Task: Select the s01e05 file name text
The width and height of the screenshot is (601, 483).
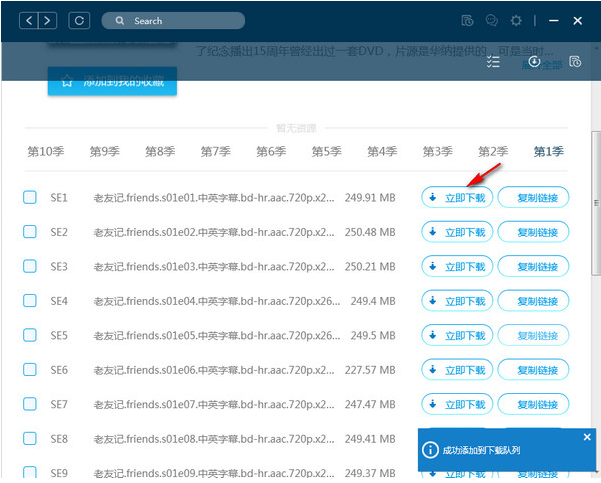Action: coord(217,336)
